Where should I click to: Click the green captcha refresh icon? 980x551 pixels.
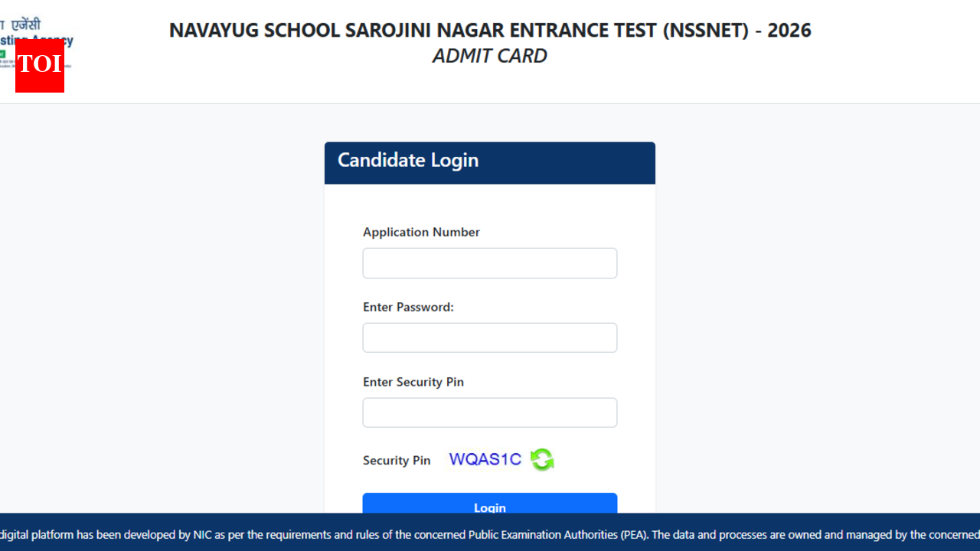[x=542, y=459]
